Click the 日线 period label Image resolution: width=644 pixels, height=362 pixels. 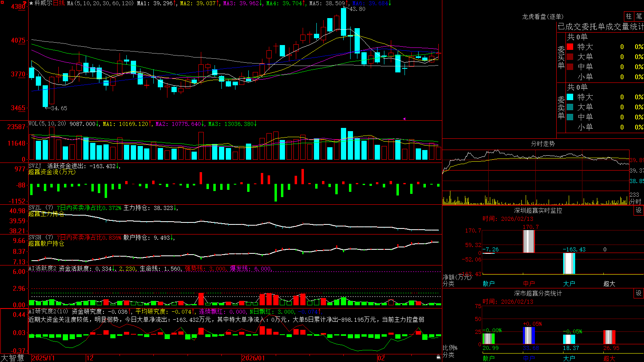click(x=59, y=3)
